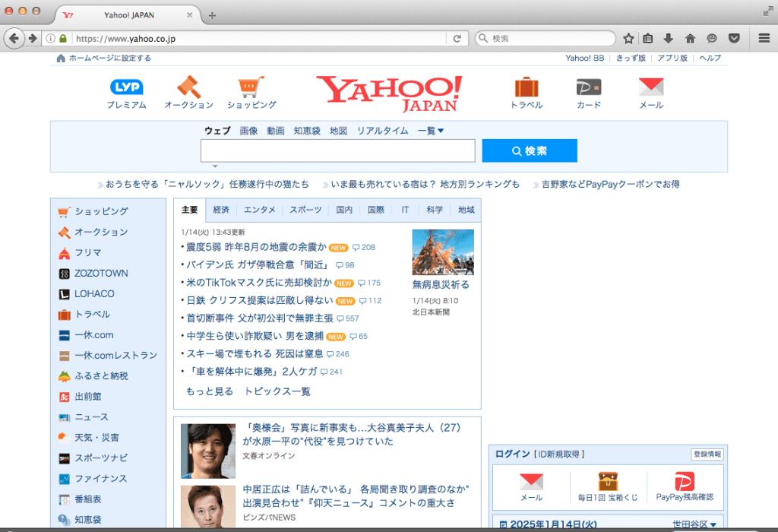Switch search type to リアルタイム

383,131
